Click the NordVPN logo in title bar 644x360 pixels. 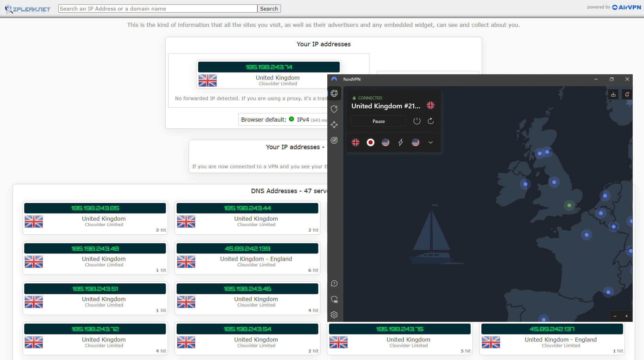(x=334, y=79)
